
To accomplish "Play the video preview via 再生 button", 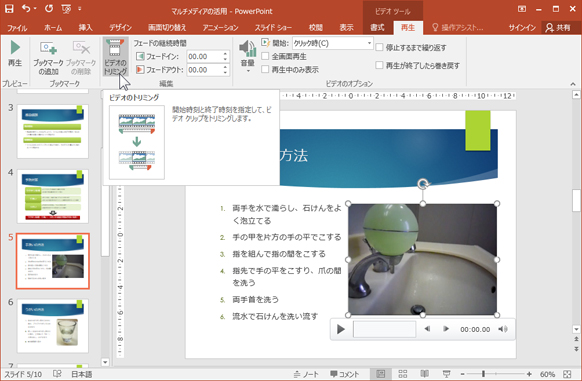I will point(15,54).
